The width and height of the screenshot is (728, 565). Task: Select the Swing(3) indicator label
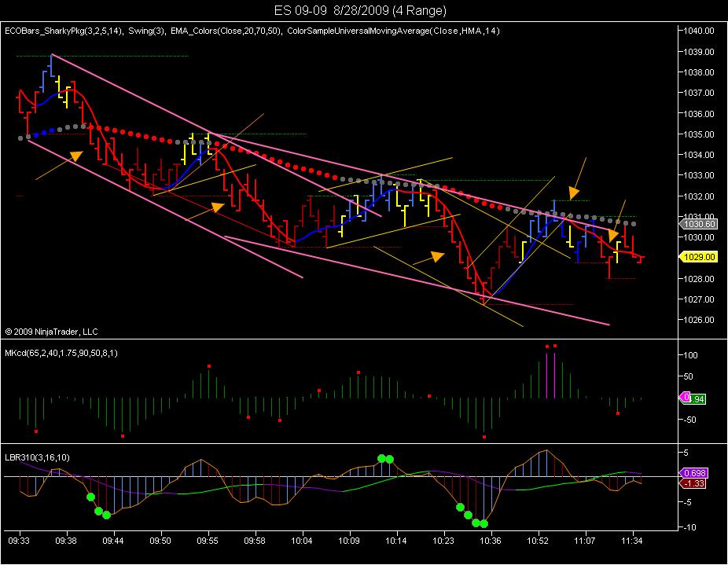(x=147, y=31)
